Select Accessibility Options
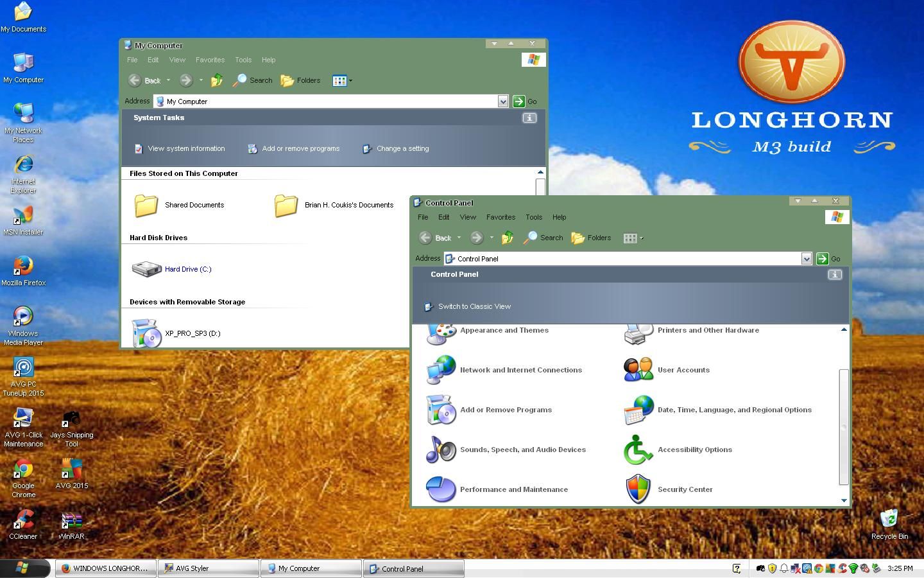 click(694, 450)
